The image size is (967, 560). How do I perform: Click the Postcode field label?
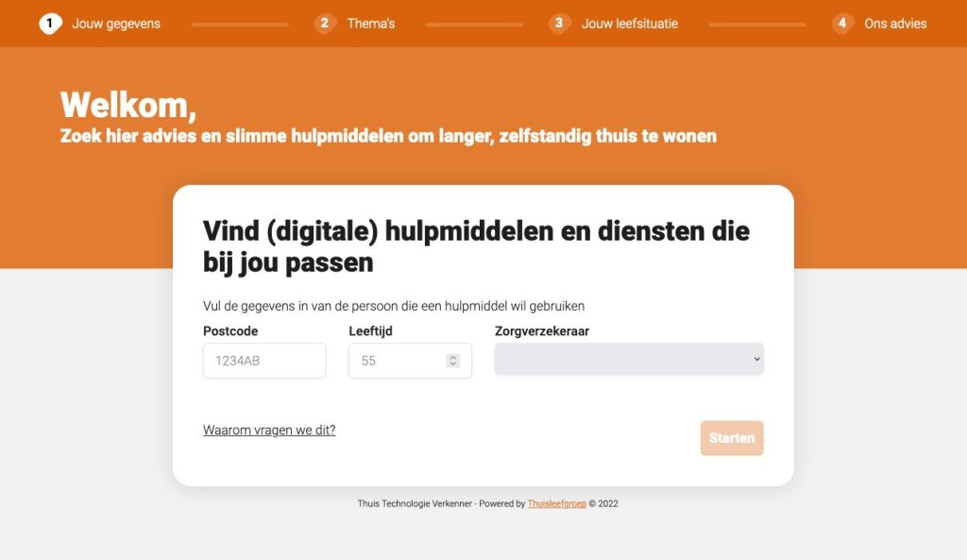coord(230,331)
